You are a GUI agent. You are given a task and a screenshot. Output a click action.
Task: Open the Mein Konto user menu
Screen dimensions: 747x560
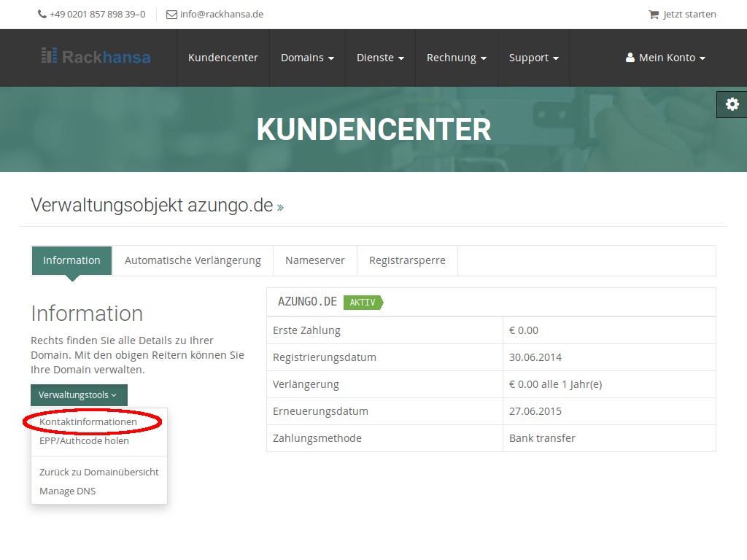(665, 58)
